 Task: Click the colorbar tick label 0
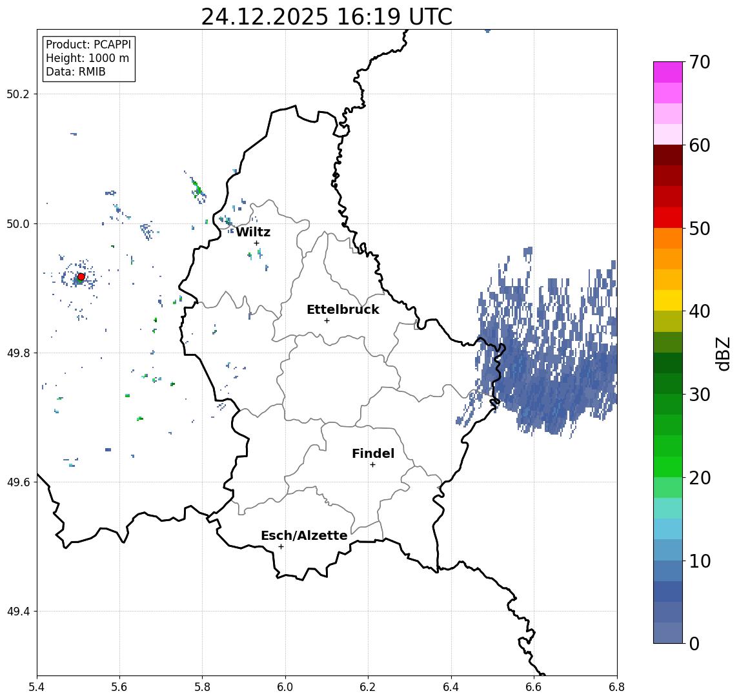click(x=694, y=643)
